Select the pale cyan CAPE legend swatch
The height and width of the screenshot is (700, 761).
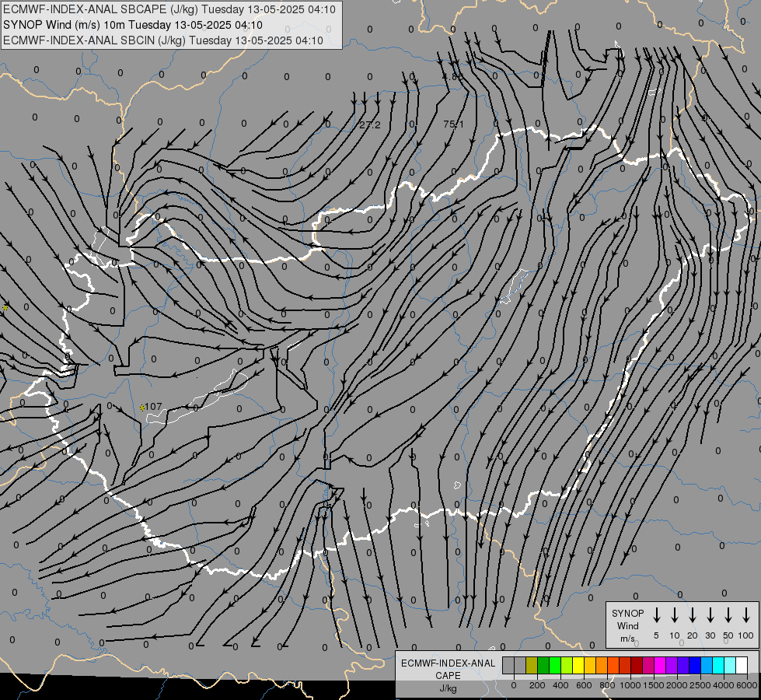click(x=730, y=665)
